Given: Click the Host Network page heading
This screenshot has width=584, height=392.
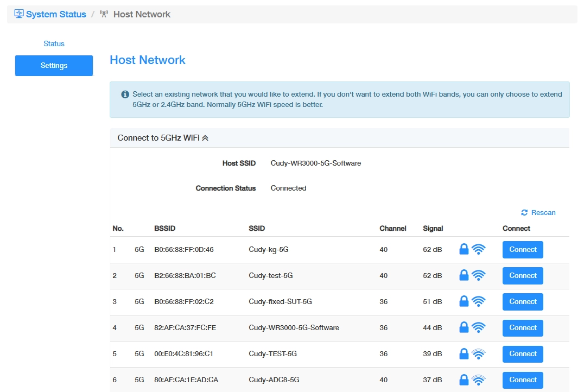Looking at the screenshot, I should (x=148, y=60).
